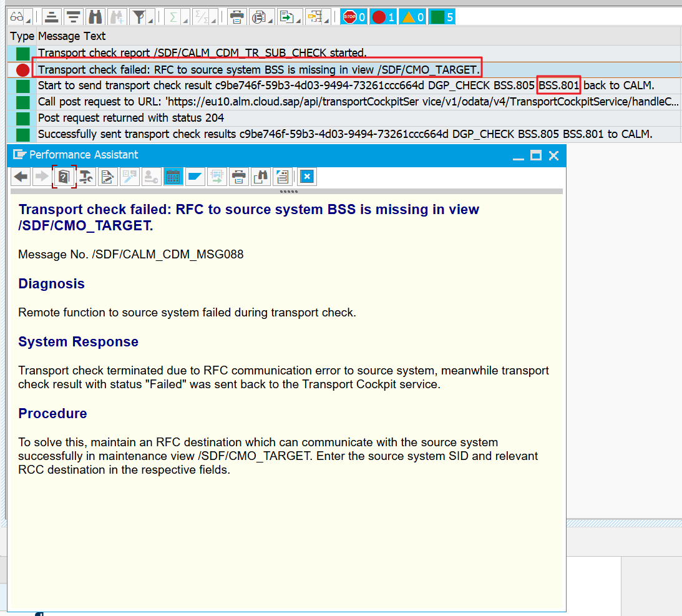682x616 pixels.
Task: Close help with the blue X toolbar button
Action: pos(306,177)
